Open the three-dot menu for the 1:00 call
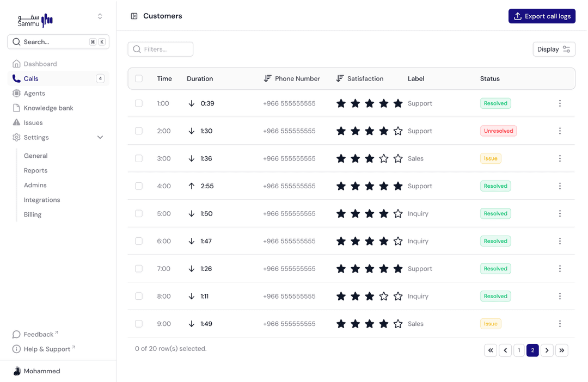 point(560,103)
